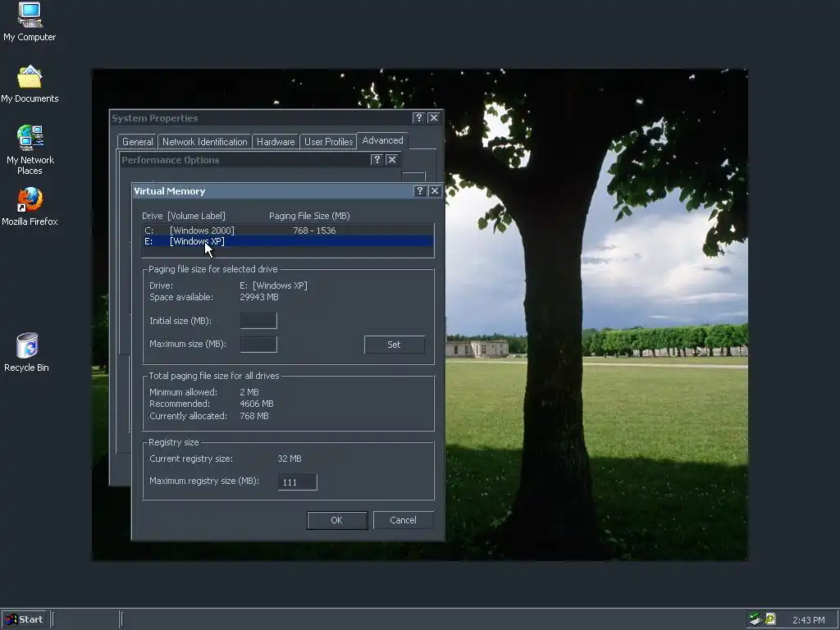Close the System Properties window
This screenshot has height=630, width=840.
coord(434,118)
